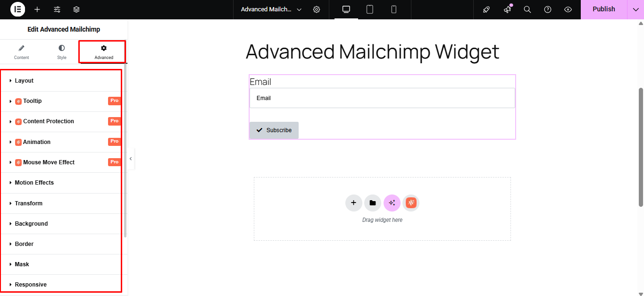Click the orange plugin icon beside Animation

[x=18, y=142]
